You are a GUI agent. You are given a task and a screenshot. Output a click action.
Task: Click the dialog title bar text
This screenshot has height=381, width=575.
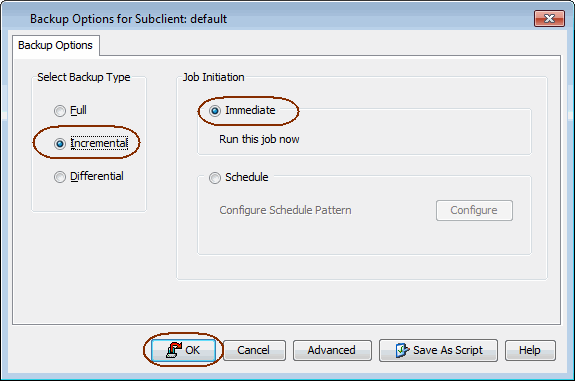click(x=128, y=19)
